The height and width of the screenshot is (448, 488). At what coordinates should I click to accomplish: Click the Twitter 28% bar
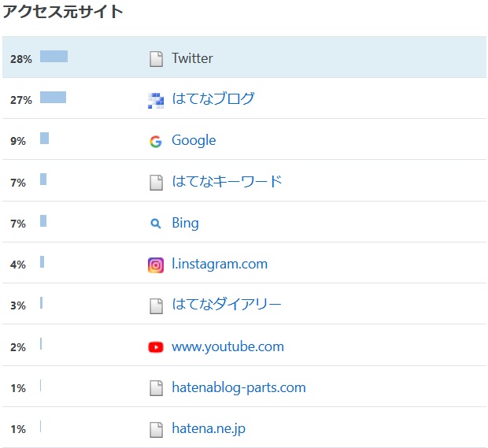coord(54,57)
